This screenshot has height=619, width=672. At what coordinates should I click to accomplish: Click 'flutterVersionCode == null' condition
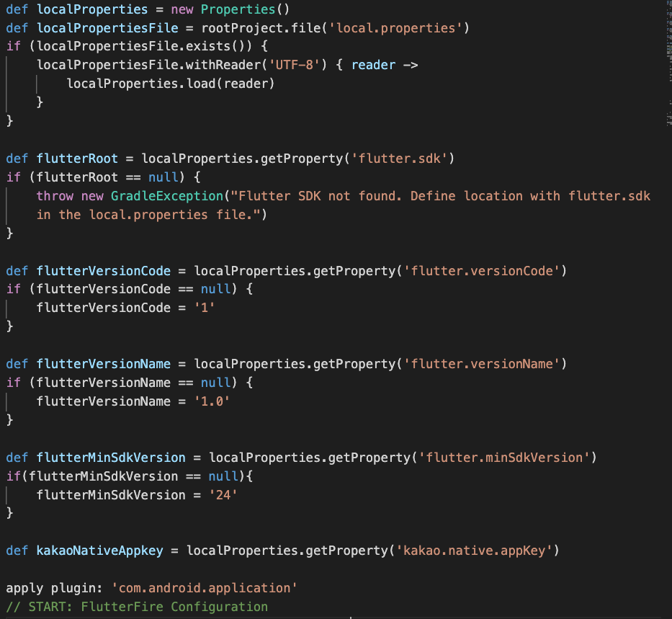133,289
